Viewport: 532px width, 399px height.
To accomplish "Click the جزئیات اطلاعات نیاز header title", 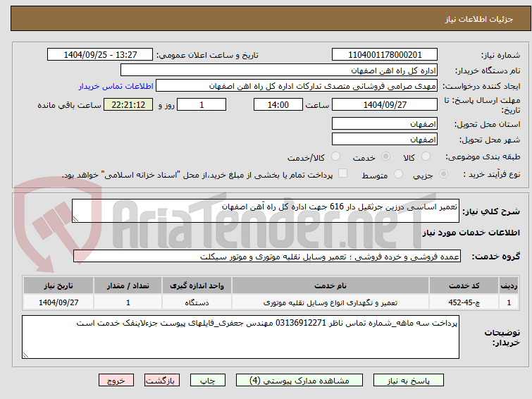I will point(478,19).
